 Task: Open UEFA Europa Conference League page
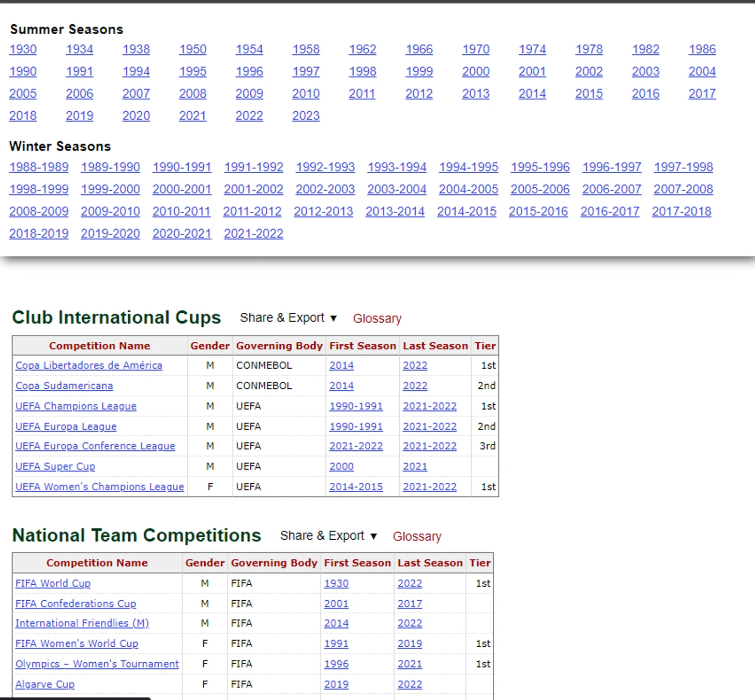pos(95,446)
